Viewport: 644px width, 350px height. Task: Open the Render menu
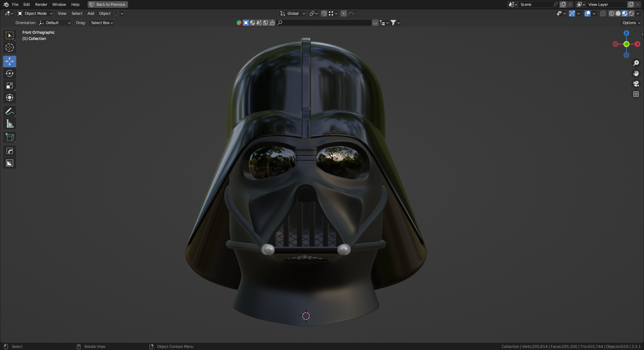click(41, 4)
